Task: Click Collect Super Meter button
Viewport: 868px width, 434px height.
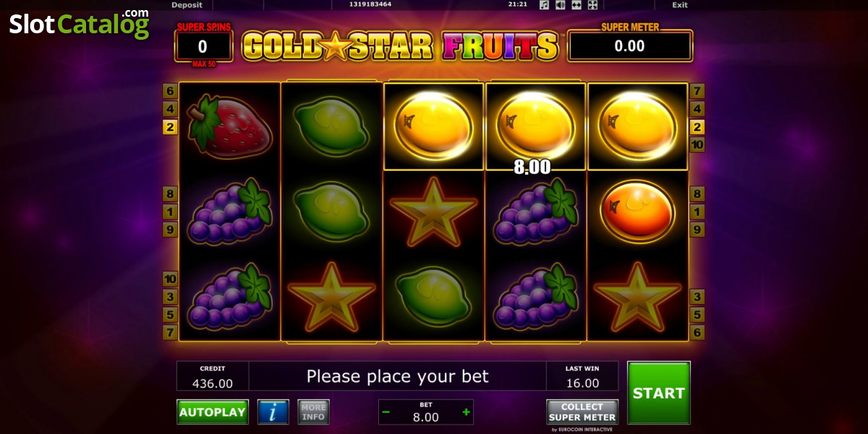Action: (x=582, y=412)
